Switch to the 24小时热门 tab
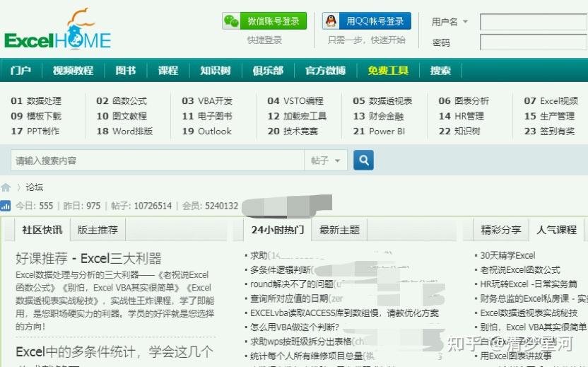 [278, 230]
